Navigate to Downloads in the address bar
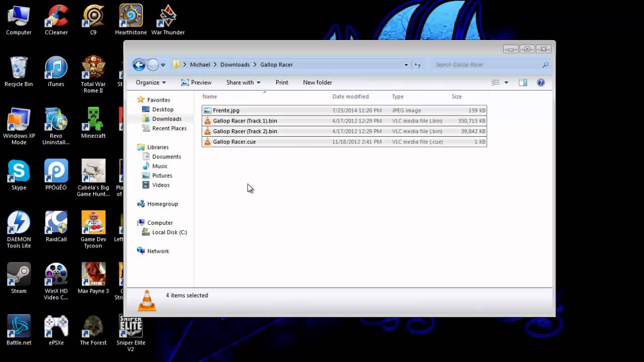 click(235, 65)
